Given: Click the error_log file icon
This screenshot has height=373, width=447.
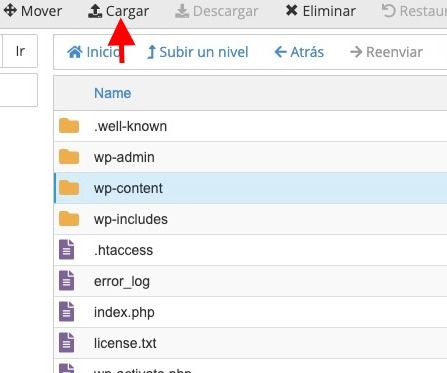Looking at the screenshot, I should [67, 281].
